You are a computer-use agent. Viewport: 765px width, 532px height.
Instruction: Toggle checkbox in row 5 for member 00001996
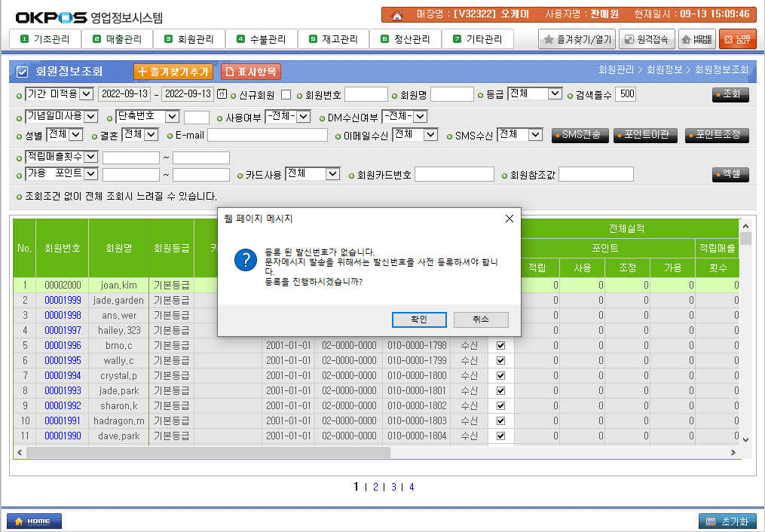500,345
